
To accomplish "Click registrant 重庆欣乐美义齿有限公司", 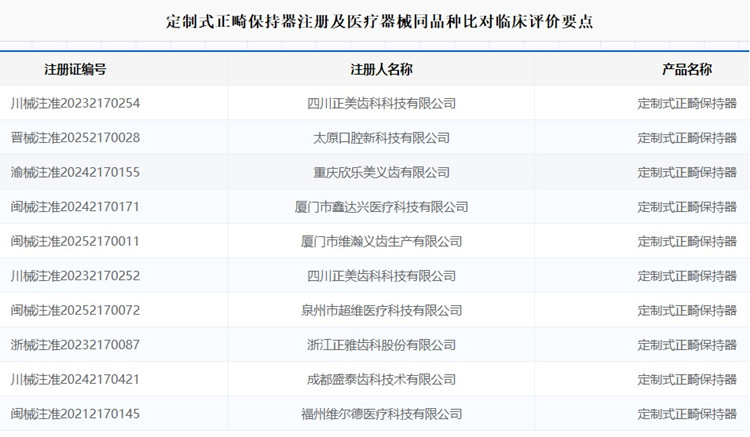I will [x=381, y=172].
